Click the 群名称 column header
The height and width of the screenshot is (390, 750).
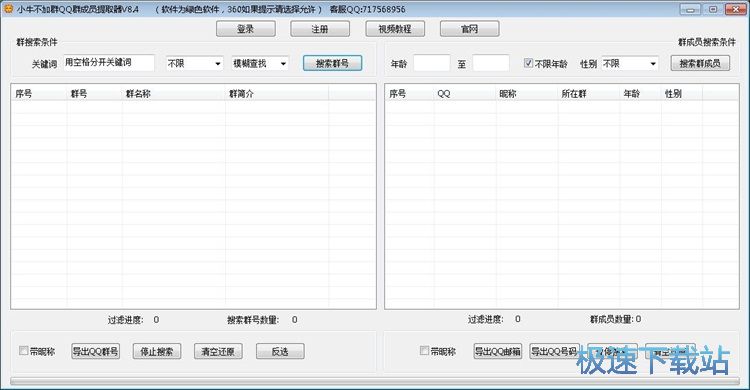(x=174, y=93)
